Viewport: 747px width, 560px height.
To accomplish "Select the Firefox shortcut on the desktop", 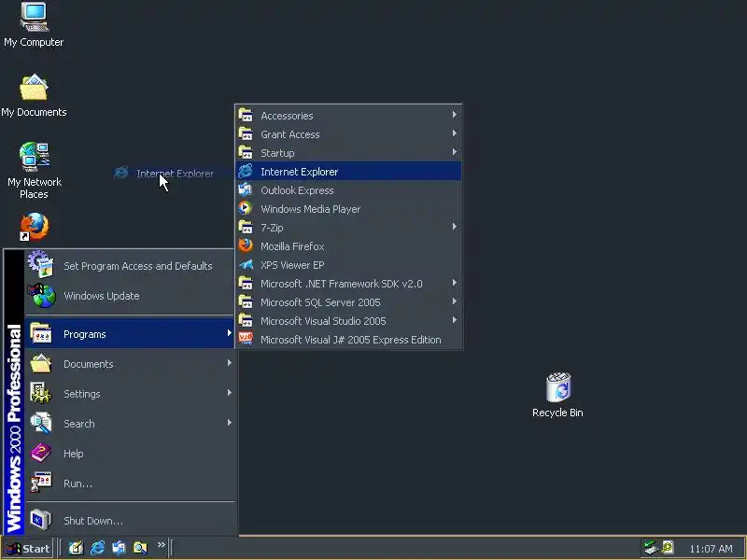I will click(34, 227).
